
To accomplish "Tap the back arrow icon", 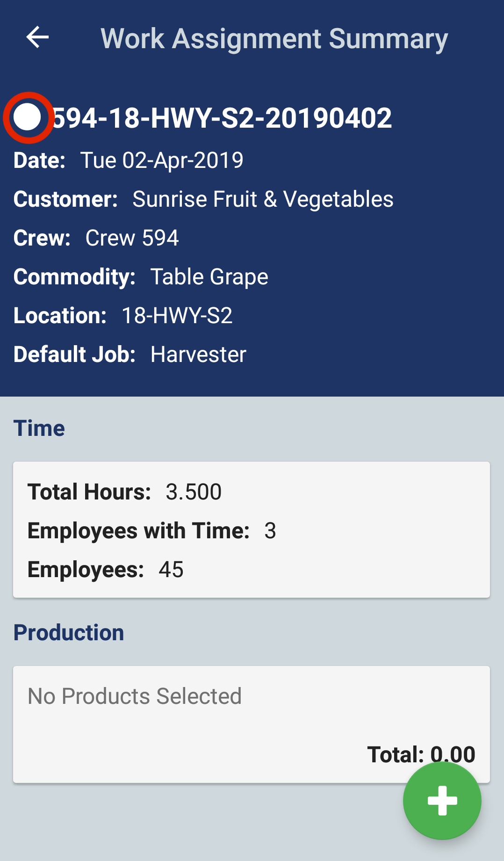I will coord(37,37).
